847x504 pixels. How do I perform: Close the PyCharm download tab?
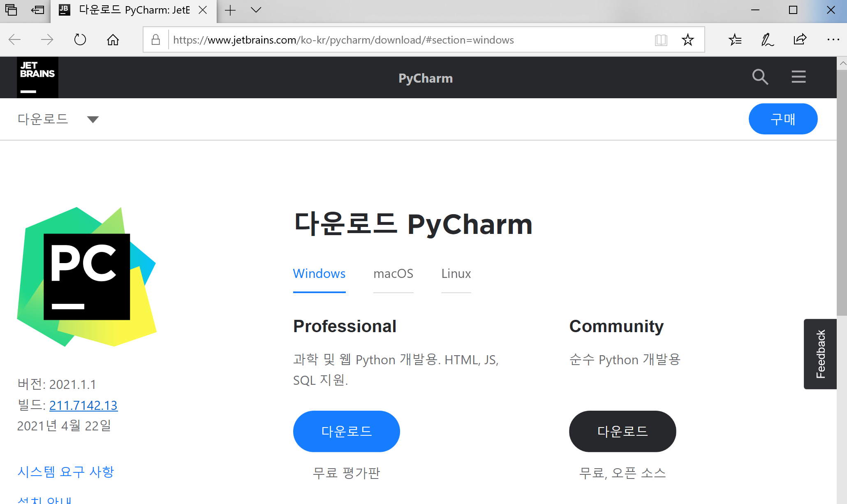pyautogui.click(x=203, y=10)
